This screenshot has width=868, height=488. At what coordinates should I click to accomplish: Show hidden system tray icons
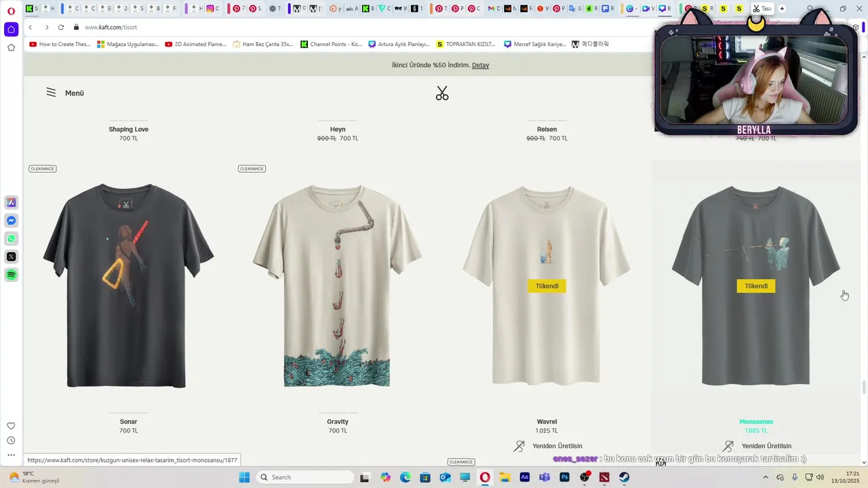pyautogui.click(x=766, y=477)
